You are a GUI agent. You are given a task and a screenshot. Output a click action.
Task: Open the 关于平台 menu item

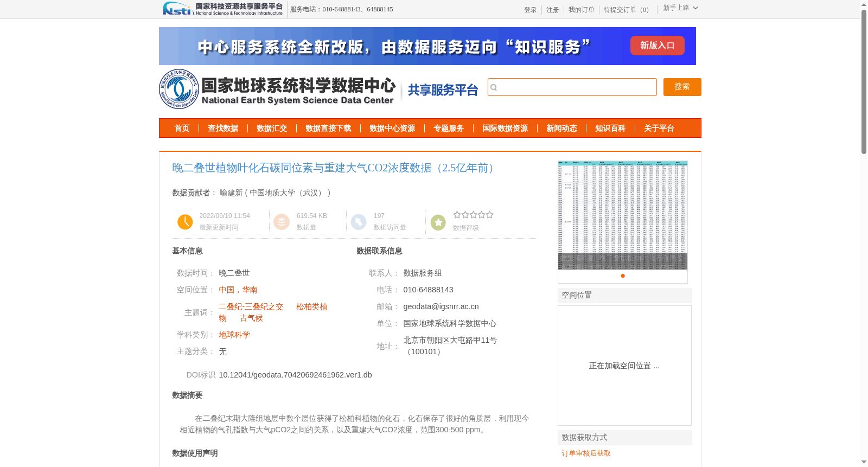pyautogui.click(x=659, y=129)
